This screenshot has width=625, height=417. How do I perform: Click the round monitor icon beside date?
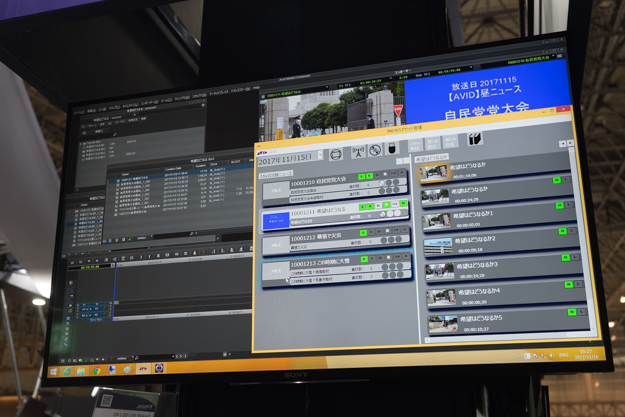[x=336, y=155]
